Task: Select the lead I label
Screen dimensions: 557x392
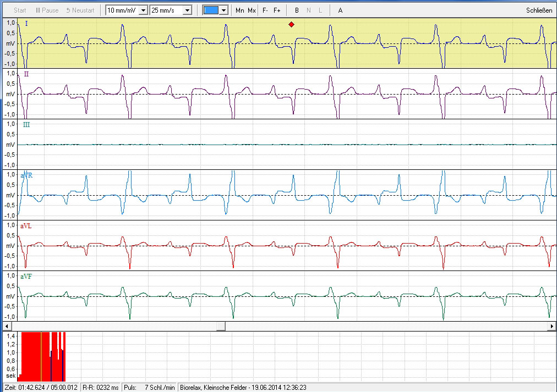Action: (26, 24)
